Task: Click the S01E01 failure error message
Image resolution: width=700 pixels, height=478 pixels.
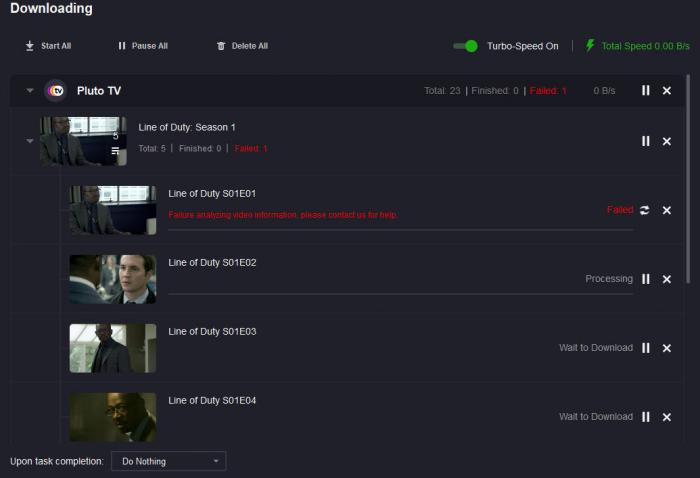Action: click(283, 215)
